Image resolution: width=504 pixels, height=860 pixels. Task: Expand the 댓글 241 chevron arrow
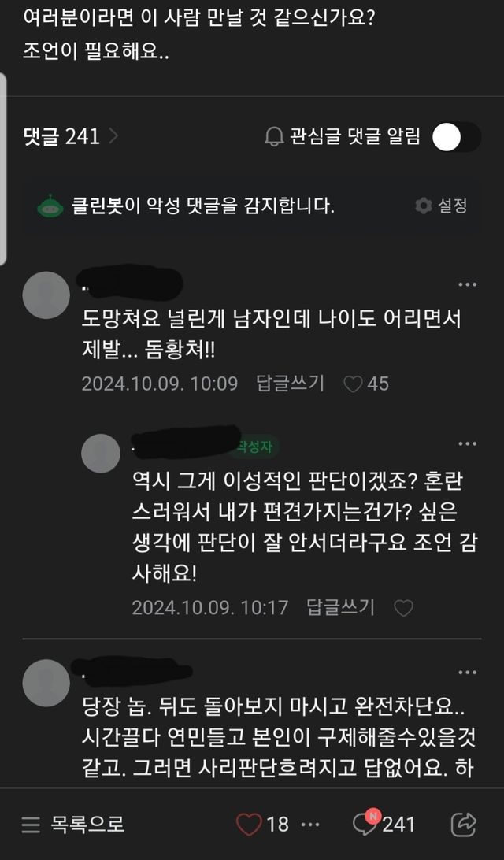pyautogui.click(x=113, y=136)
